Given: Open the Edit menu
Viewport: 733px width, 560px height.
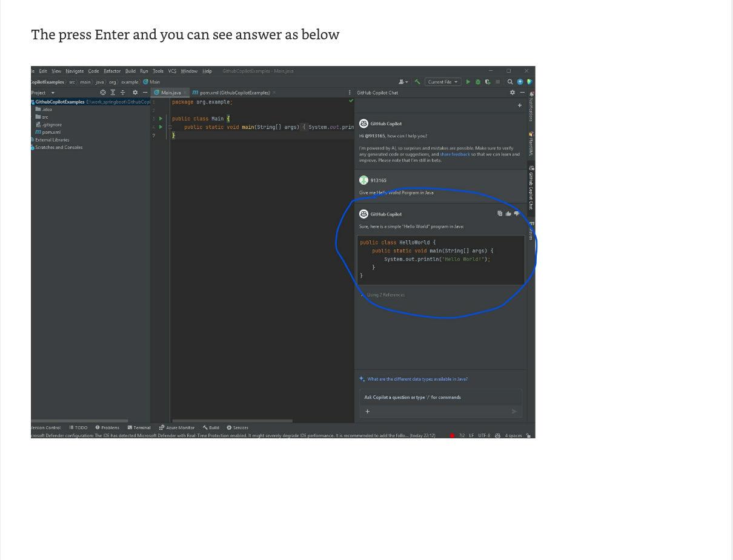Looking at the screenshot, I should coord(43,71).
